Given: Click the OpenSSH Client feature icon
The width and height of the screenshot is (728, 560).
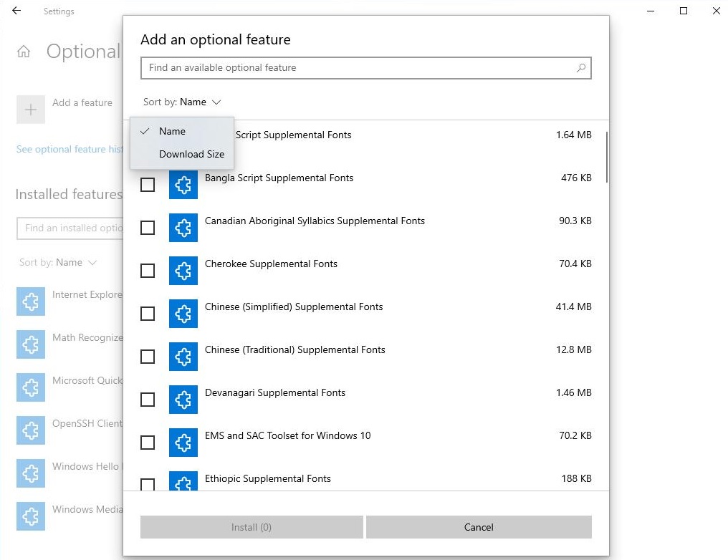Looking at the screenshot, I should [30, 430].
